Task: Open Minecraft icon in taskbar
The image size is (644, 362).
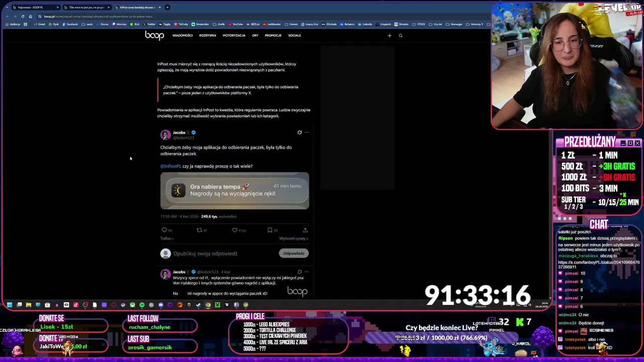Action: click(217, 305)
